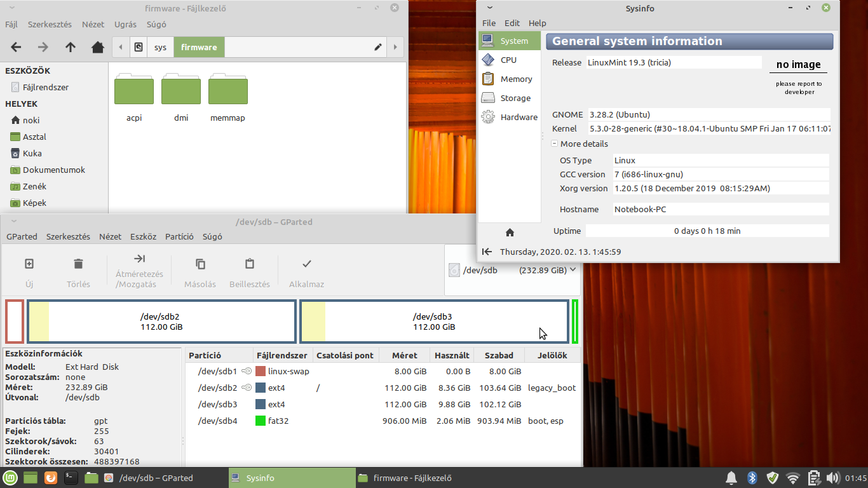Image resolution: width=868 pixels, height=488 pixels.
Task: Click the /dev/sdb2 ext4 color swatch
Action: (260, 388)
